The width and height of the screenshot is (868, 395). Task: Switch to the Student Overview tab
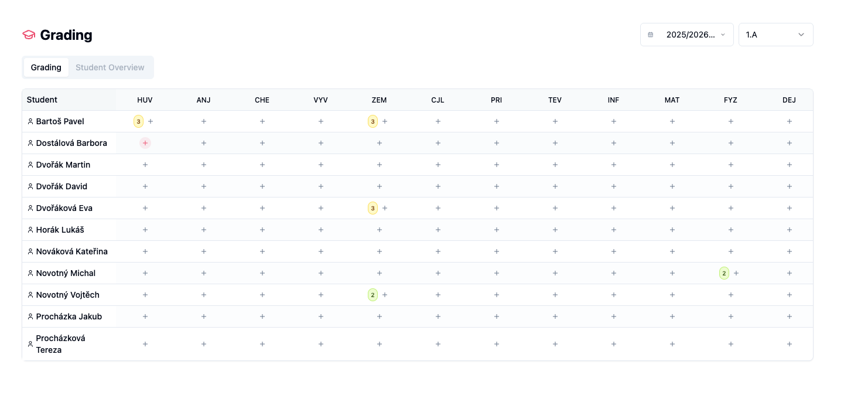tap(110, 67)
